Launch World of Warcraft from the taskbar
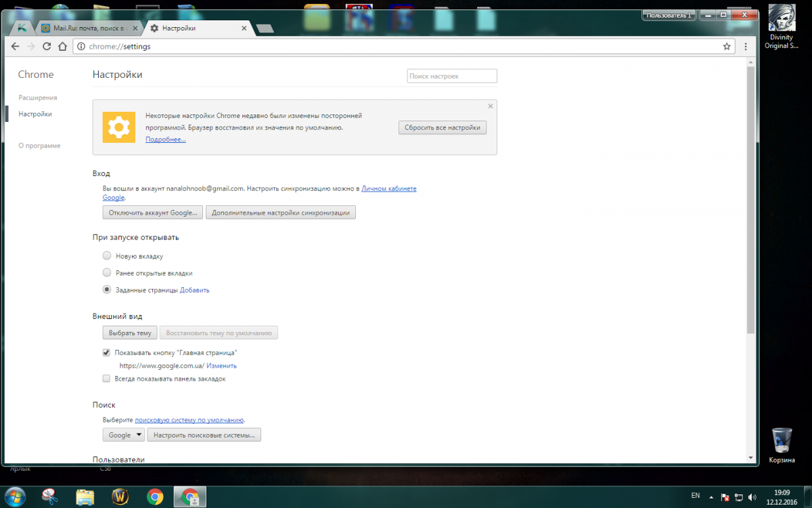 [x=120, y=497]
